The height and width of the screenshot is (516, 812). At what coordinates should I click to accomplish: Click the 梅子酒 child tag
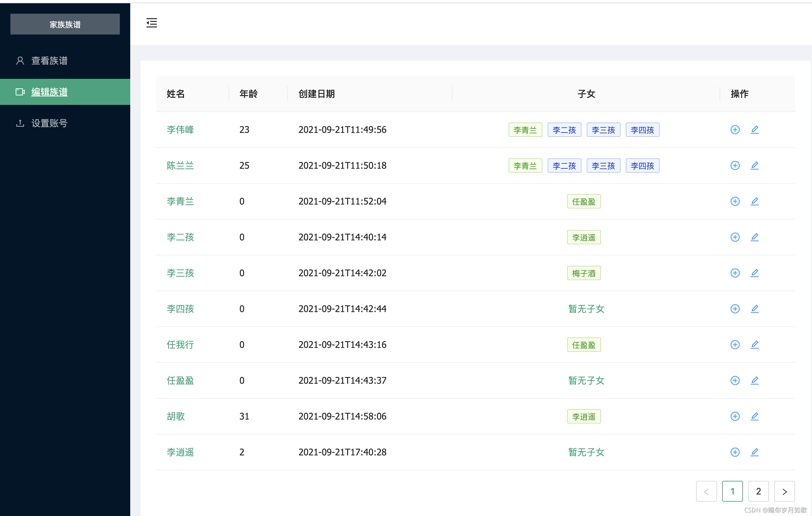584,273
